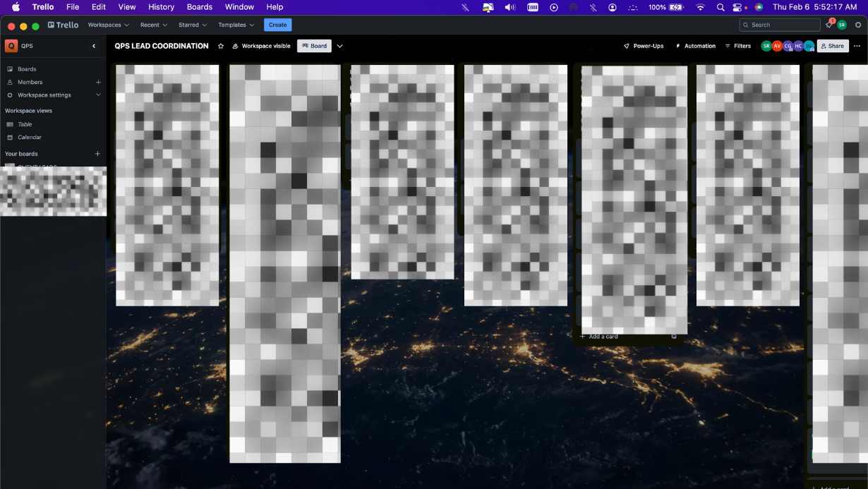The width and height of the screenshot is (868, 489).
Task: Click the blue Create button
Action: (278, 25)
